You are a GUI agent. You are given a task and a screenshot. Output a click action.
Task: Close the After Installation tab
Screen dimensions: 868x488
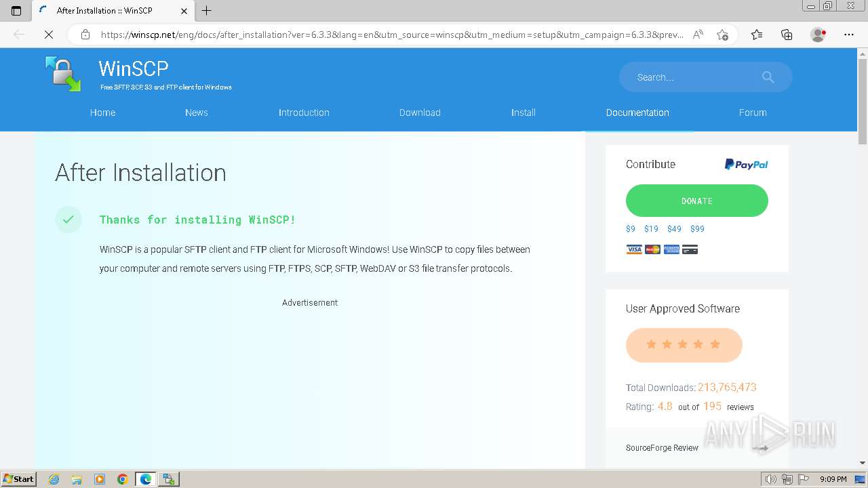pyautogui.click(x=184, y=11)
